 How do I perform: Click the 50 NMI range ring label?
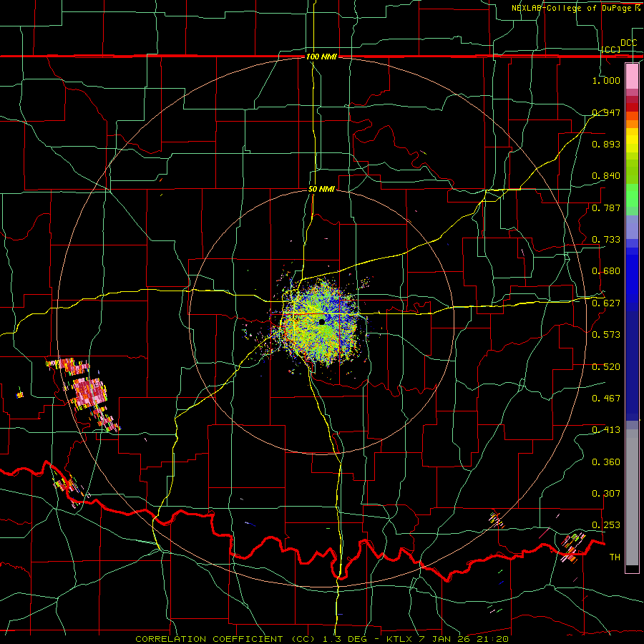point(321,190)
